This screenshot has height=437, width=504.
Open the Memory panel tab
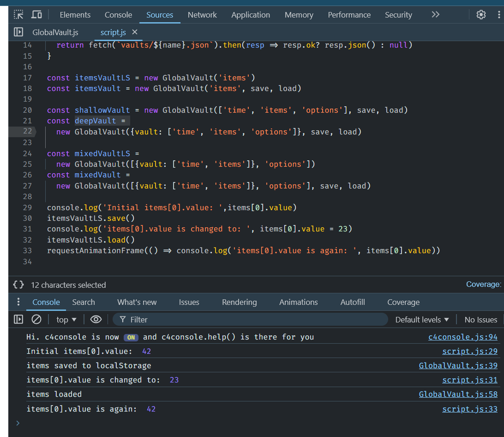click(x=299, y=15)
